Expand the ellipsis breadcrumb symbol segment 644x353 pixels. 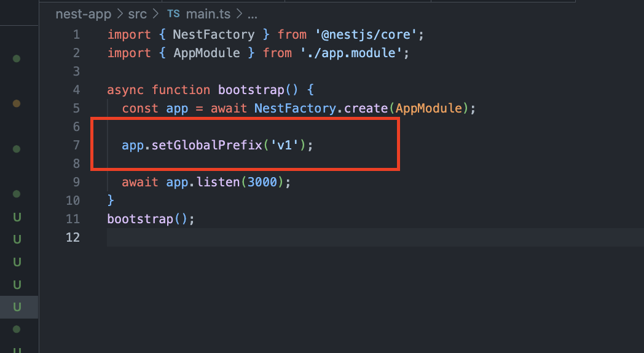click(x=252, y=15)
